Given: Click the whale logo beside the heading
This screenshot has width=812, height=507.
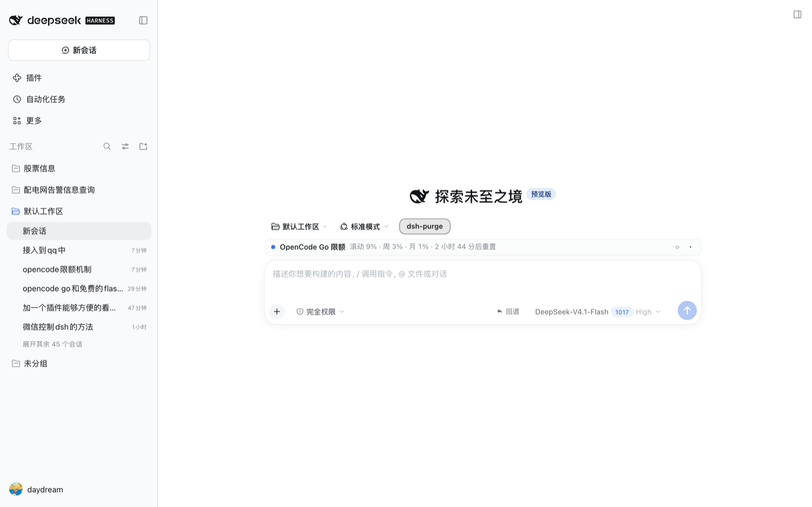Looking at the screenshot, I should coord(419,196).
